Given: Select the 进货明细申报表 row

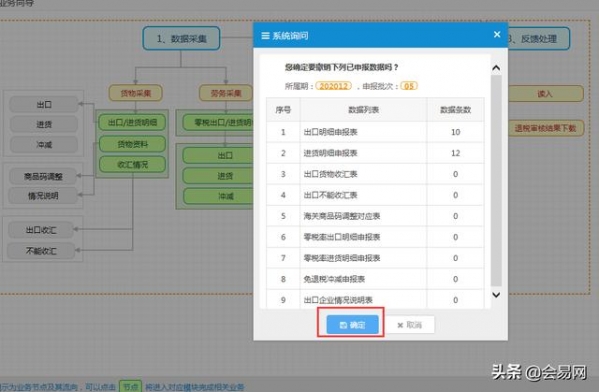Looking at the screenshot, I should tap(375, 153).
